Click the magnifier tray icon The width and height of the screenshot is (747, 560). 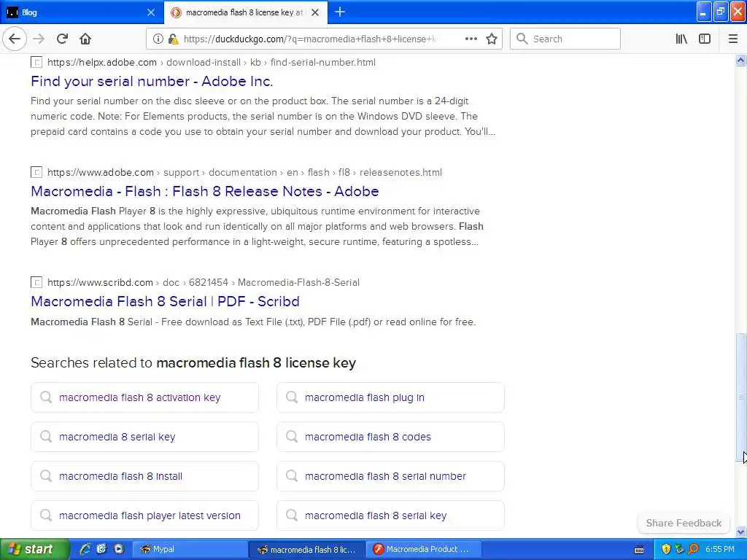[x=694, y=549]
